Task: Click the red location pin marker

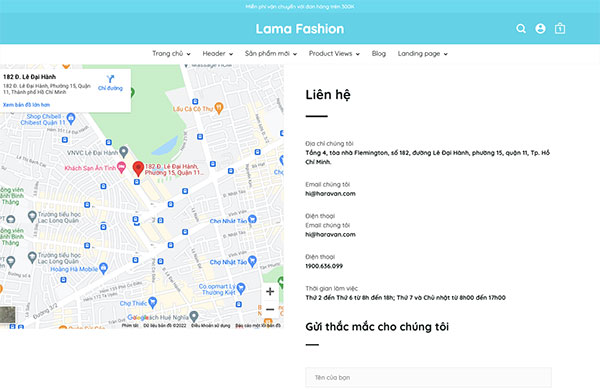Action: click(x=138, y=169)
